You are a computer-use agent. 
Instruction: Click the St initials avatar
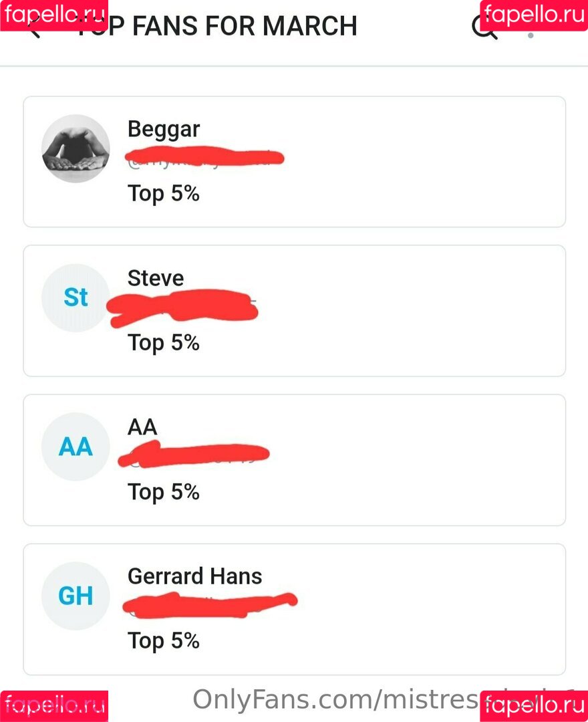coord(76,297)
